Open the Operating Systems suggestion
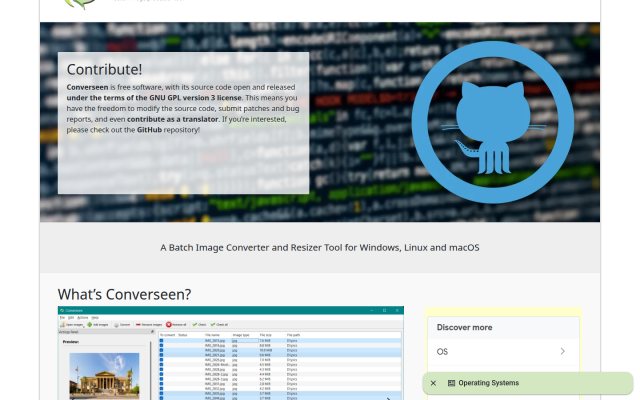 pos(489,383)
